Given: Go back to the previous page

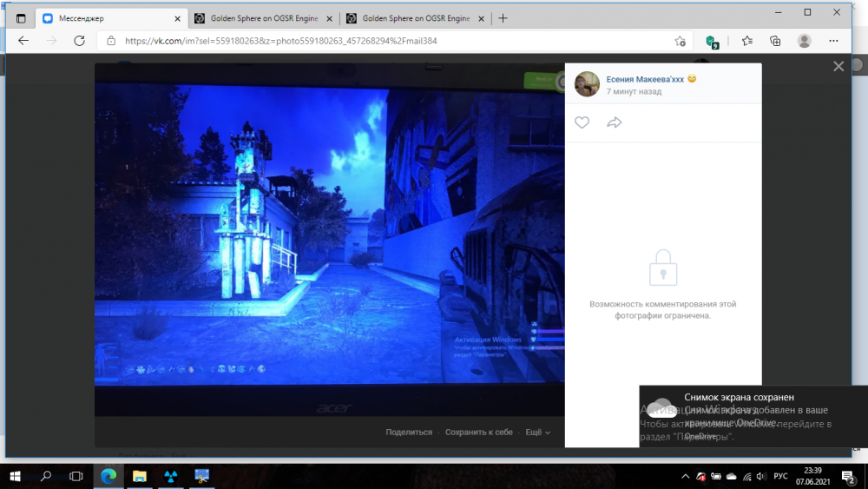Looking at the screenshot, I should (x=23, y=41).
